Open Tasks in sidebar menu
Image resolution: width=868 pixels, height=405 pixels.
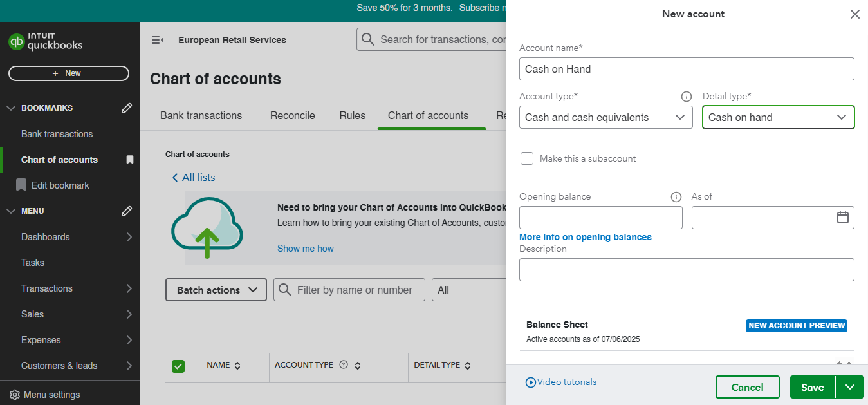[x=33, y=263]
